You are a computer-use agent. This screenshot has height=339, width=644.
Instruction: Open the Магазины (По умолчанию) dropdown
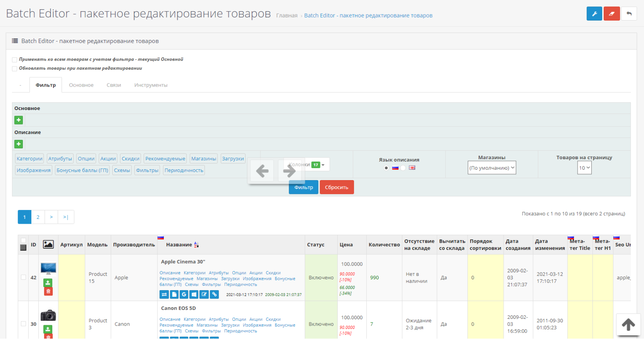[x=492, y=168]
